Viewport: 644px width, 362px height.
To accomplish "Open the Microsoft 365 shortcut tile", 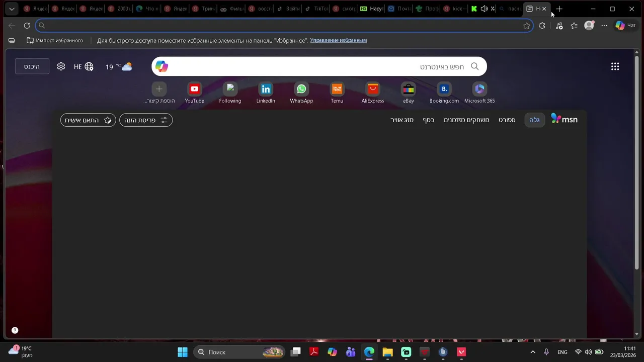I will pyautogui.click(x=479, y=94).
